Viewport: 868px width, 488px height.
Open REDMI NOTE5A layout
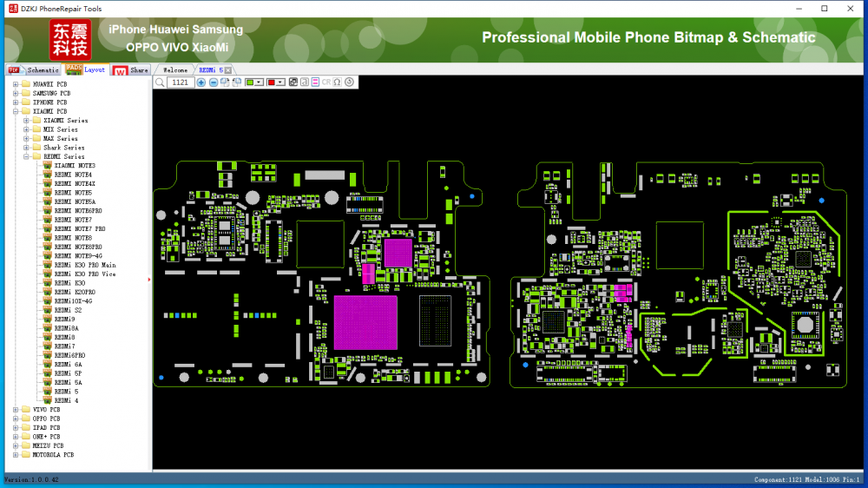pos(75,201)
